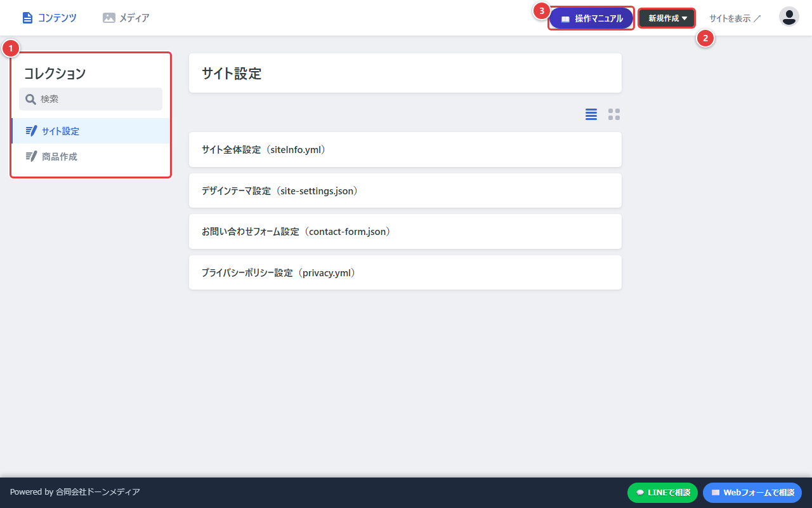Viewport: 812px width, 508px height.
Task: Open the user account avatar menu
Action: click(x=789, y=17)
